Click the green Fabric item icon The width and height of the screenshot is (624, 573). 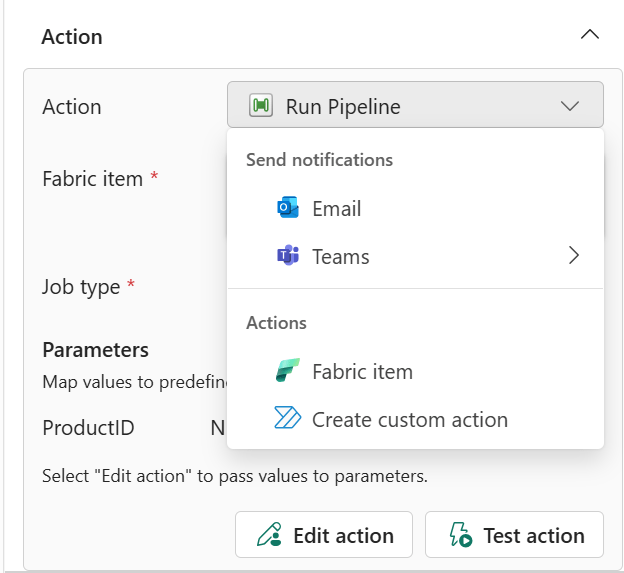[x=287, y=371]
